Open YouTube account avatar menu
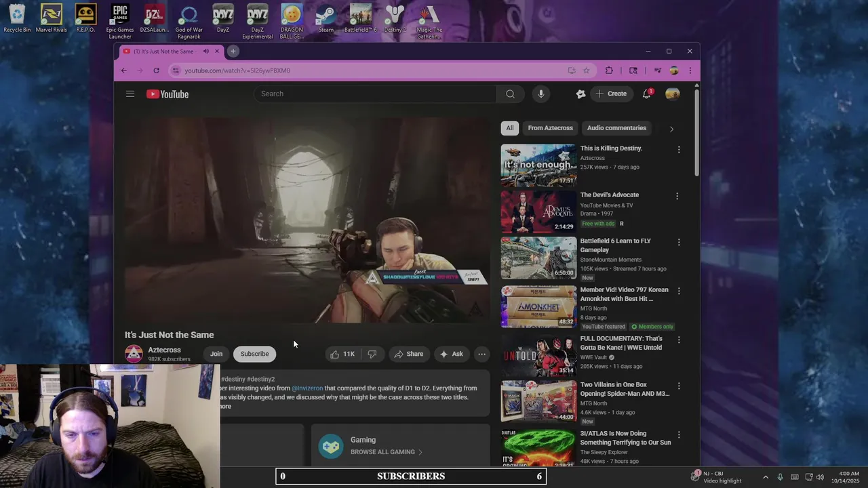 (x=673, y=94)
